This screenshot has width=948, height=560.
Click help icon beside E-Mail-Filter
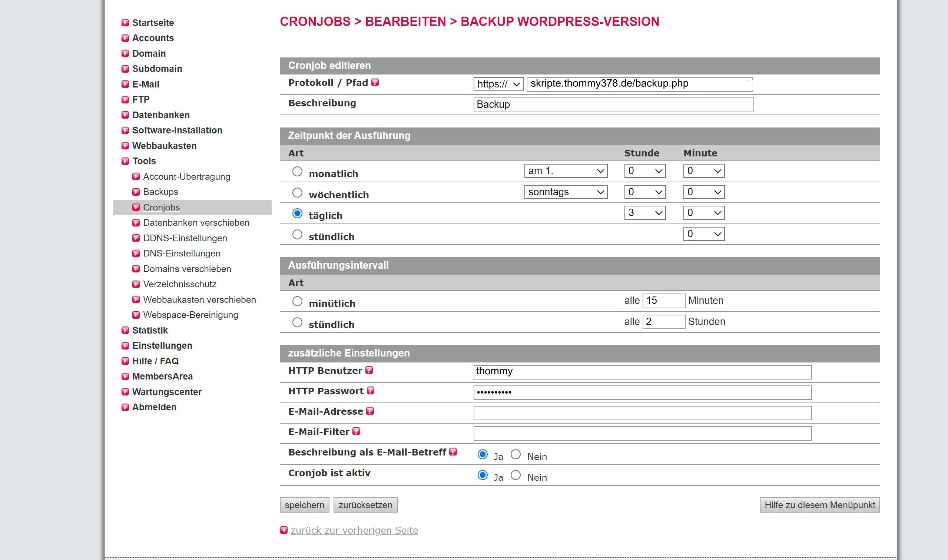pos(357,431)
